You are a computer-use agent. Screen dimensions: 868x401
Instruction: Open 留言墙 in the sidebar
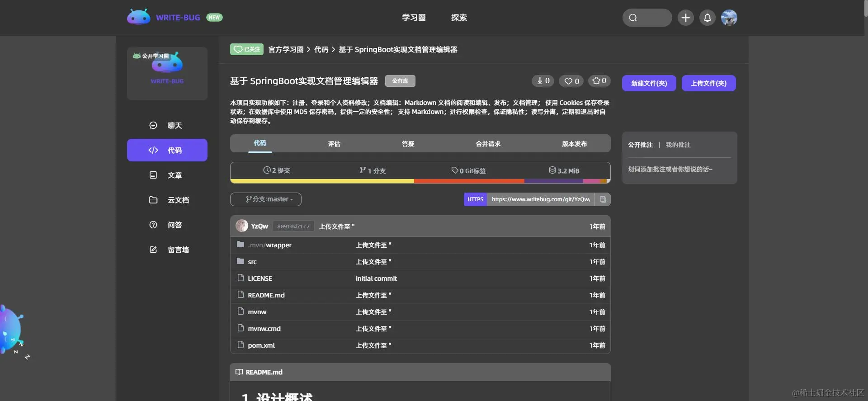coord(167,250)
